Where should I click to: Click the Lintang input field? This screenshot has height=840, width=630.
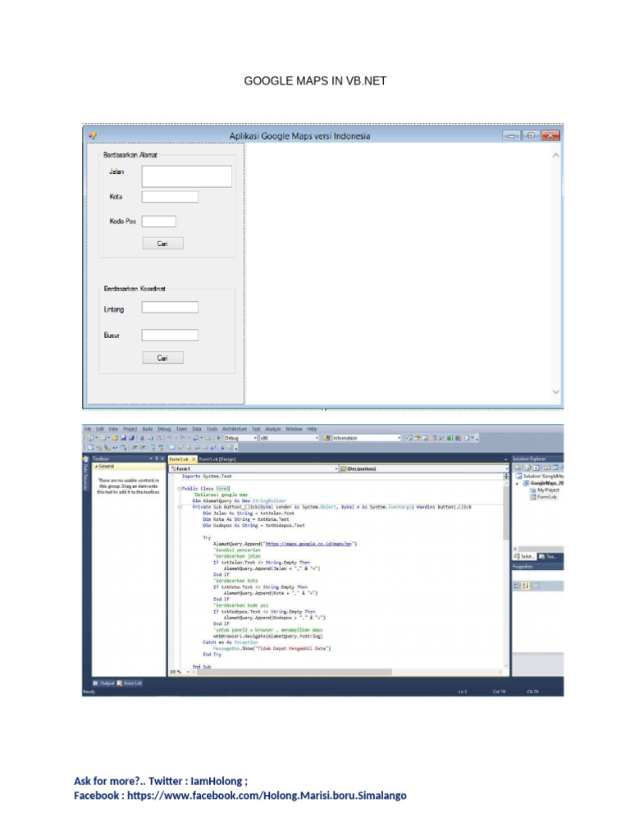[x=170, y=307]
